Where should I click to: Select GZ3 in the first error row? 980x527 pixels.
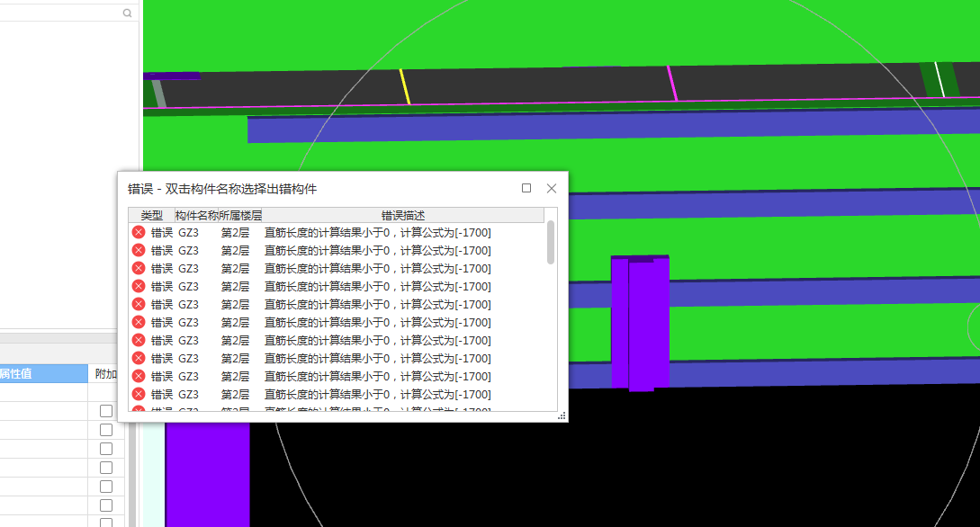[188, 233]
